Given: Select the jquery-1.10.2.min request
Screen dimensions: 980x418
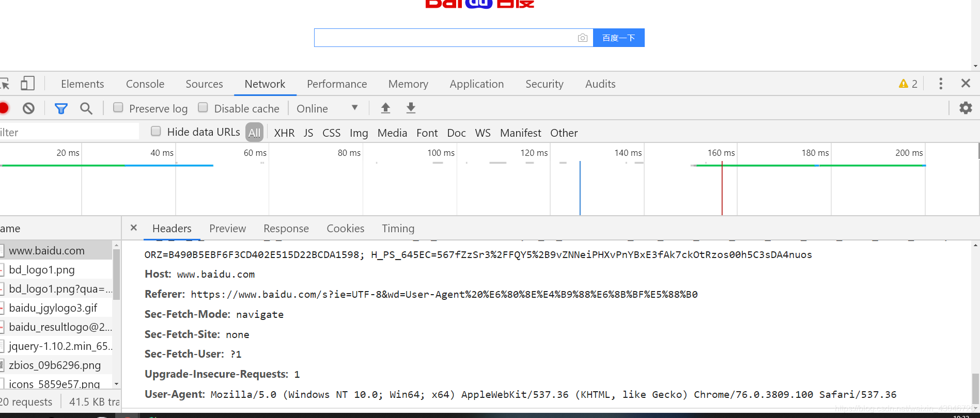Looking at the screenshot, I should pos(56,346).
